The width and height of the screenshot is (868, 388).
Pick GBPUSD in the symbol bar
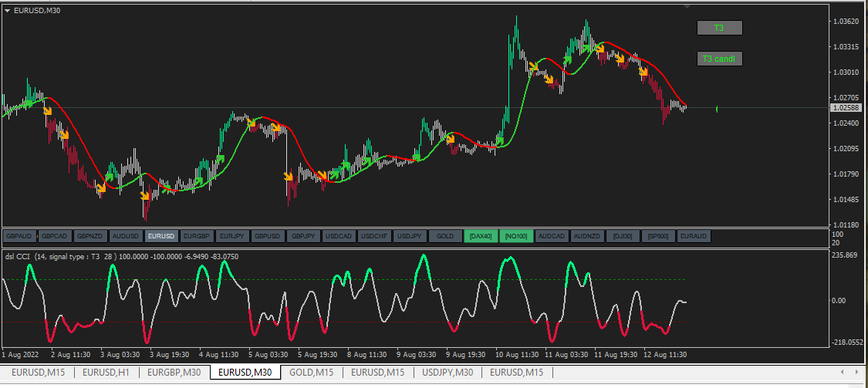coord(268,236)
